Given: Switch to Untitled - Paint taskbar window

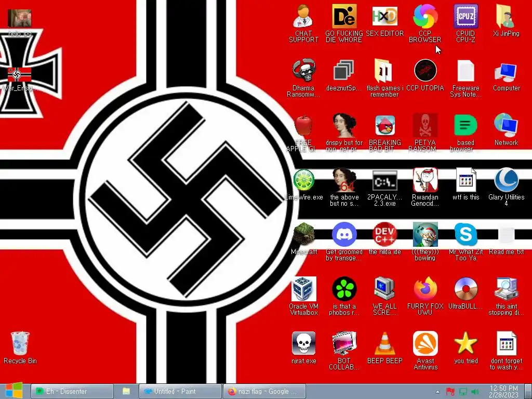Looking at the screenshot, I should tap(180, 391).
